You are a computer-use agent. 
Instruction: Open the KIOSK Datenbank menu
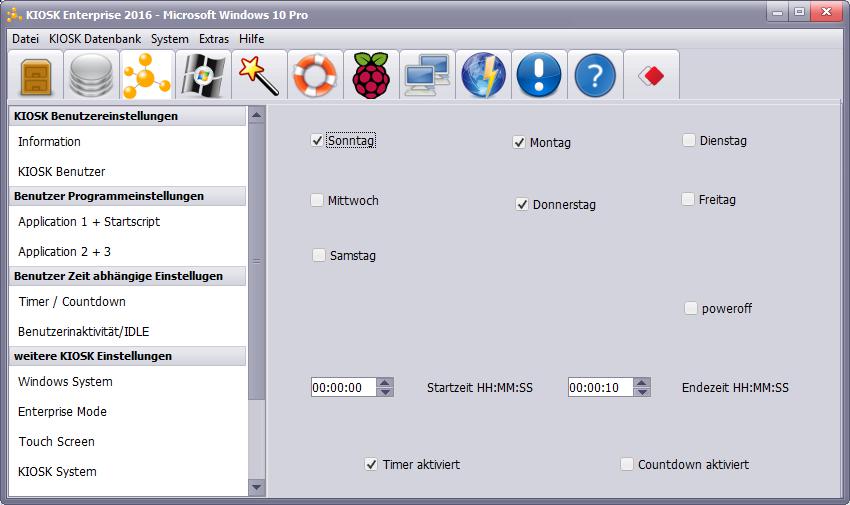(95, 39)
